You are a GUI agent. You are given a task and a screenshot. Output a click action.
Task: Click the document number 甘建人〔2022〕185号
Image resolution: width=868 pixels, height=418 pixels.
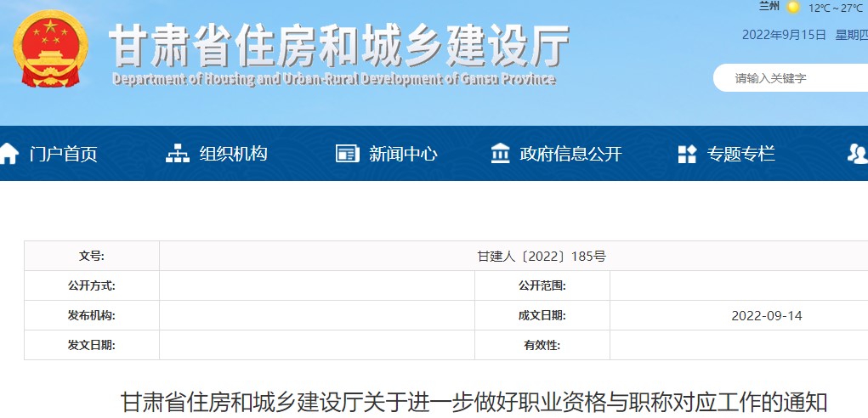coord(542,256)
